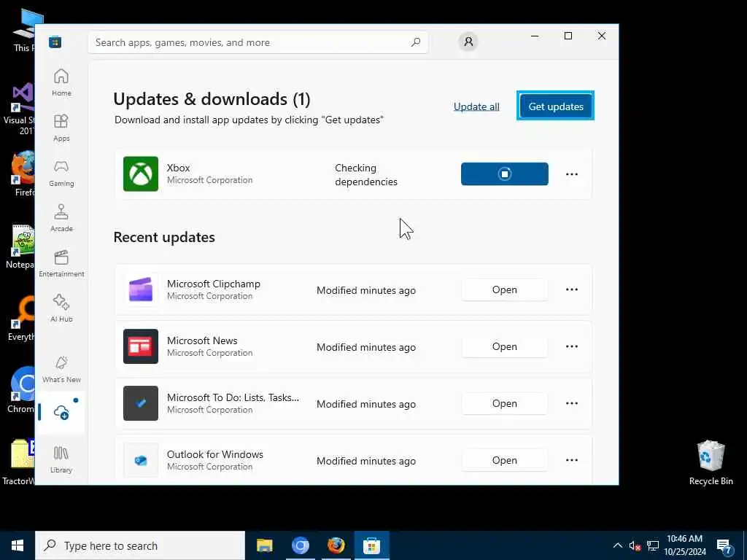Open the Entertainment section

tap(61, 264)
